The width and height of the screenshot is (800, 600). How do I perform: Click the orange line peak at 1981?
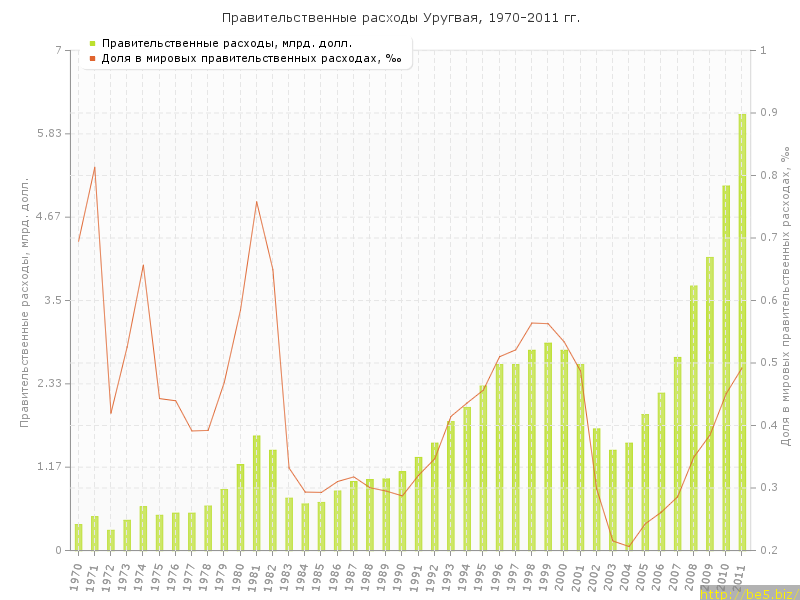coord(256,202)
